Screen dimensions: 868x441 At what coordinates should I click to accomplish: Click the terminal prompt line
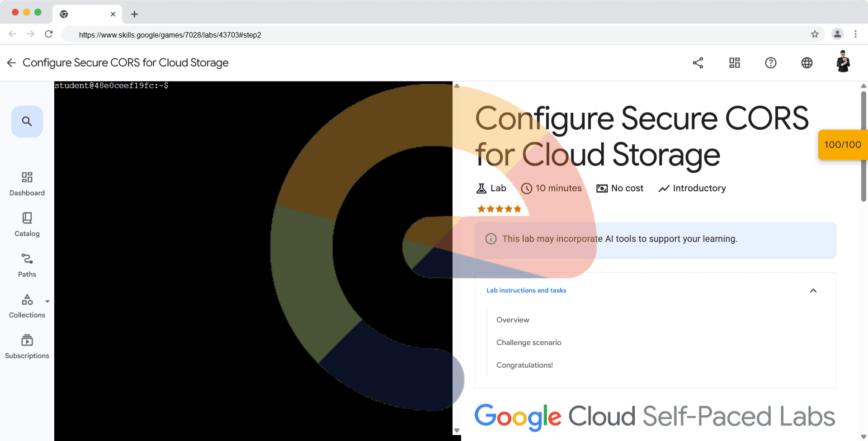point(112,85)
